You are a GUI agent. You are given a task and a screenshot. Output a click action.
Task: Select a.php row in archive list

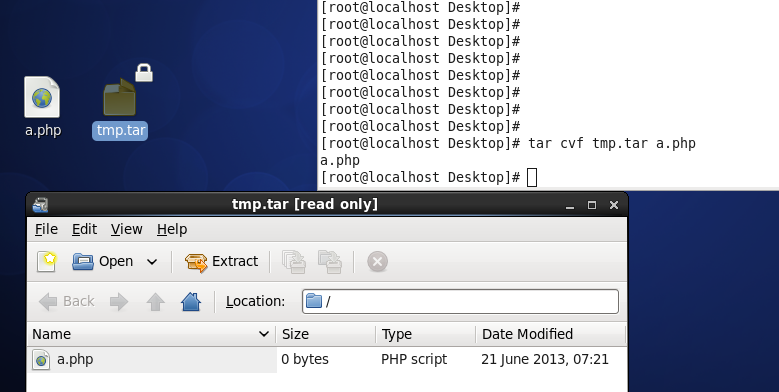pos(327,359)
